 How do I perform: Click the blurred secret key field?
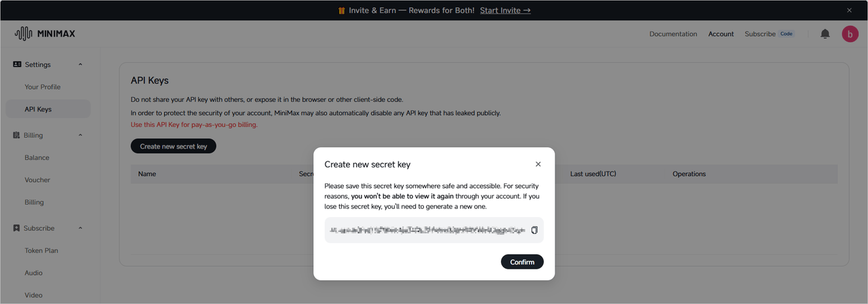[427, 231]
